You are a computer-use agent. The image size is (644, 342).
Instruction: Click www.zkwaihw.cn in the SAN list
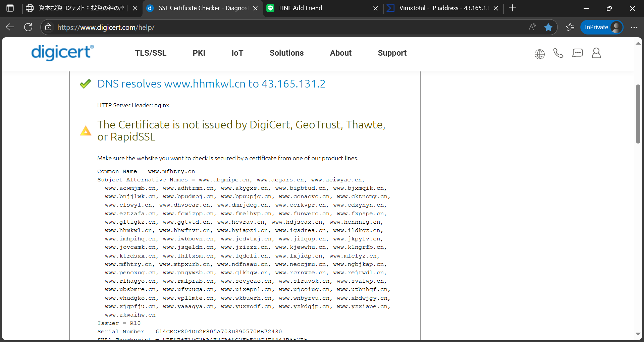[x=130, y=315]
